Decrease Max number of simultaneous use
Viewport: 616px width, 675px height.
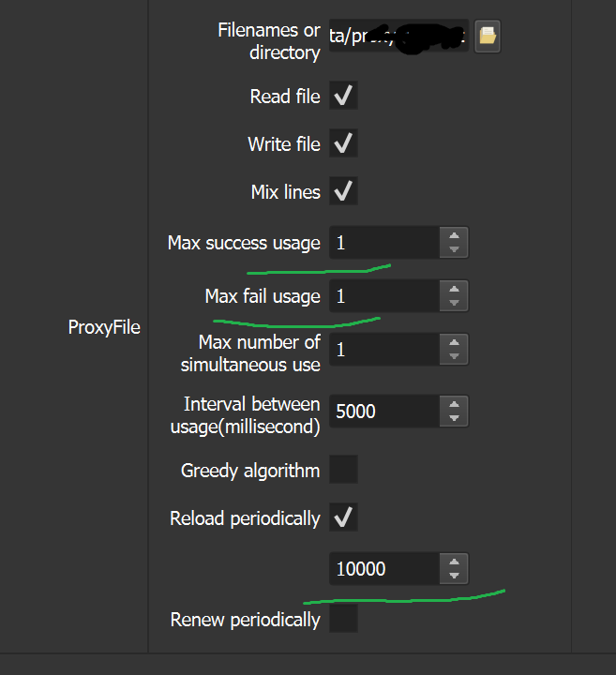454,356
